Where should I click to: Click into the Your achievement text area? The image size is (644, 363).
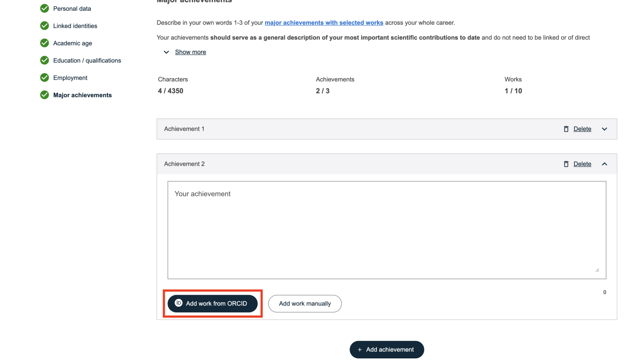(x=386, y=230)
